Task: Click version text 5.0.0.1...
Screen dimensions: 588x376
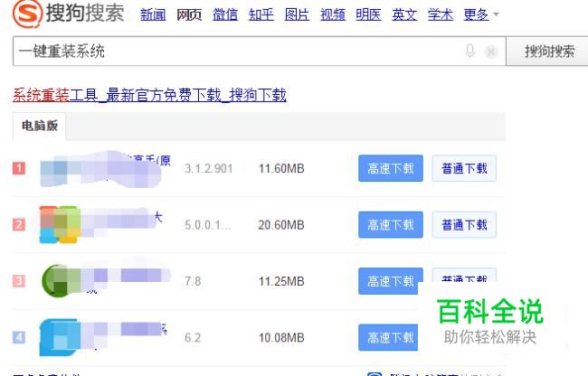Action: [x=207, y=225]
